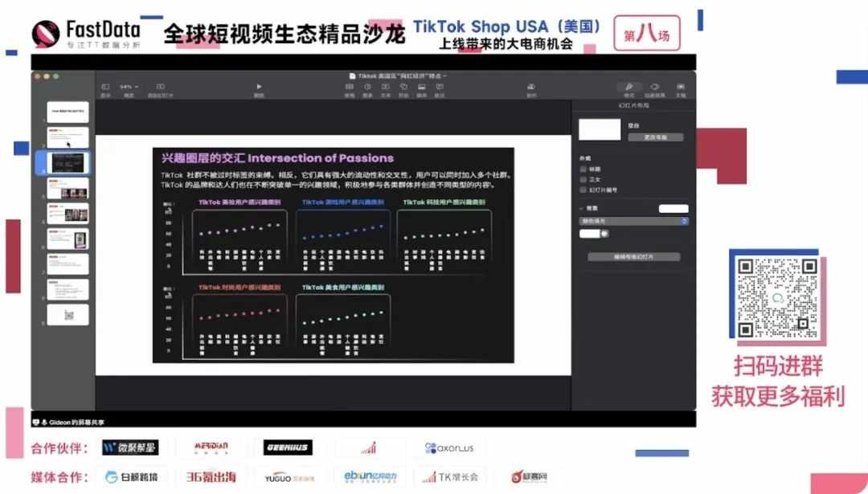This screenshot has width=868, height=494.
Task: Select slide 2 in the slide navigator
Action: point(68,137)
